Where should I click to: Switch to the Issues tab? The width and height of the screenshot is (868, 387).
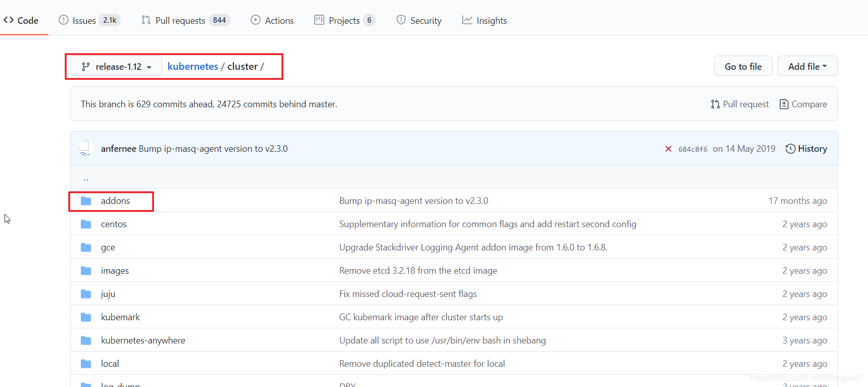[x=89, y=20]
